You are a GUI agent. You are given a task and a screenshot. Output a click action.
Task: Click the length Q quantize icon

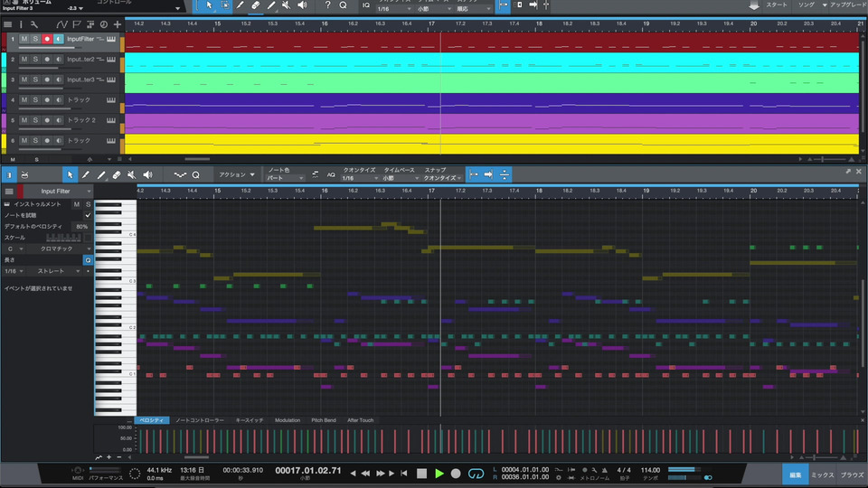(88, 260)
